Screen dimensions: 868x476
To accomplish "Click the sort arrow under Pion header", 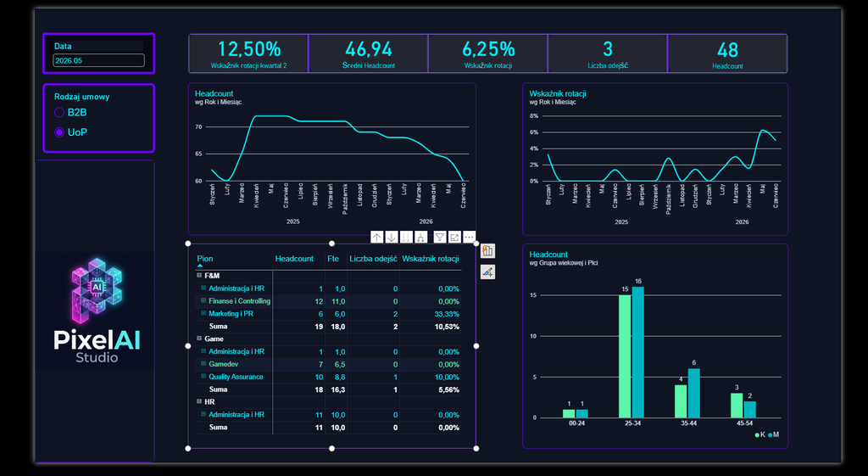I will [x=200, y=266].
